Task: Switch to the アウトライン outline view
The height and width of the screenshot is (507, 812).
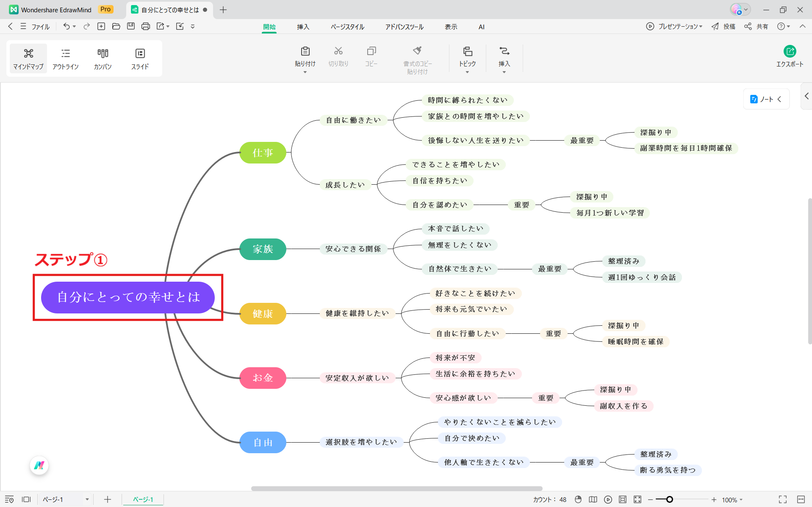Action: (65, 58)
